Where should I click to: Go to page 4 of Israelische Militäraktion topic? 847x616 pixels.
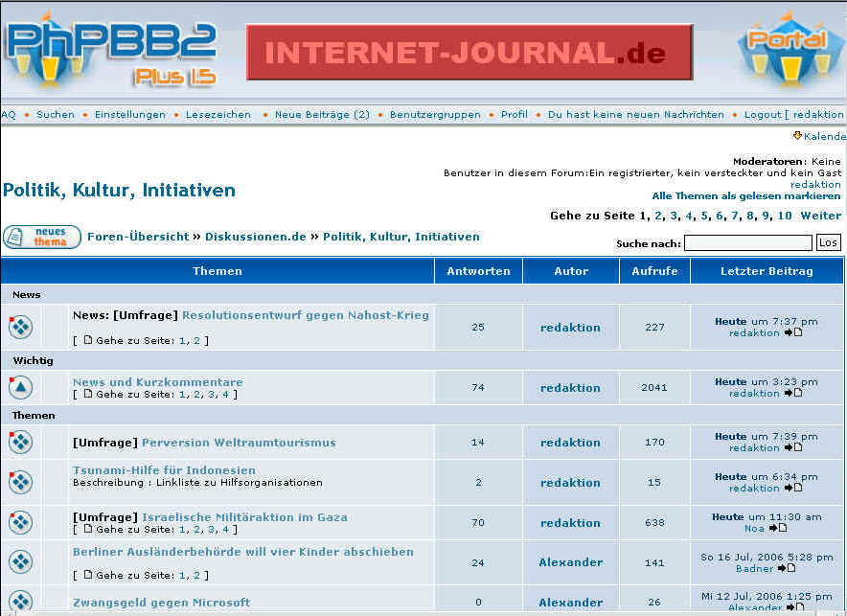click(x=225, y=529)
